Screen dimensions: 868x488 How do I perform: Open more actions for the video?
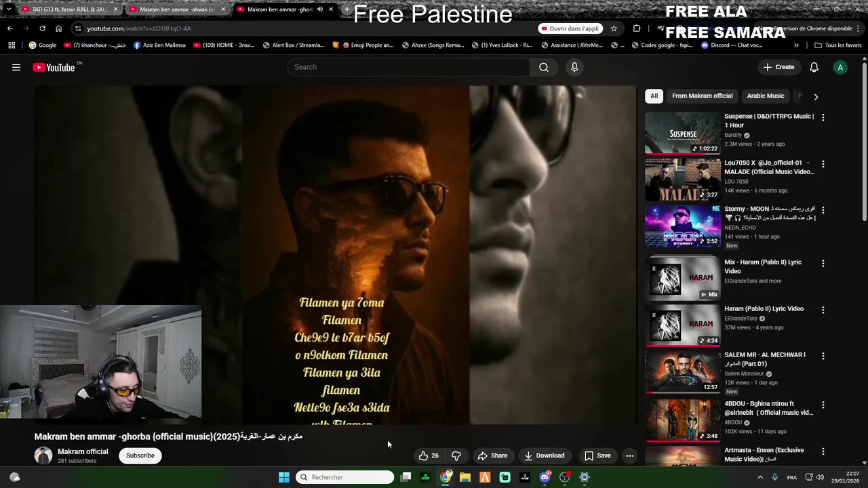click(629, 455)
